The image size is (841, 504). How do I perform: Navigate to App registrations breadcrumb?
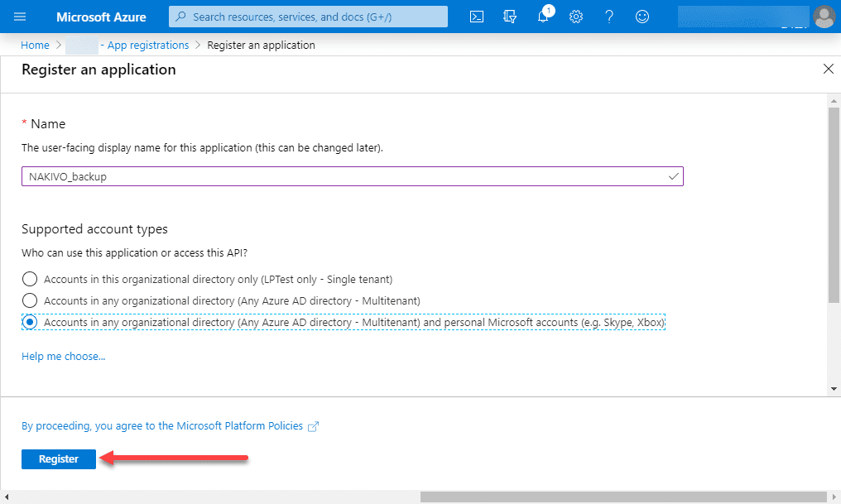tap(147, 45)
